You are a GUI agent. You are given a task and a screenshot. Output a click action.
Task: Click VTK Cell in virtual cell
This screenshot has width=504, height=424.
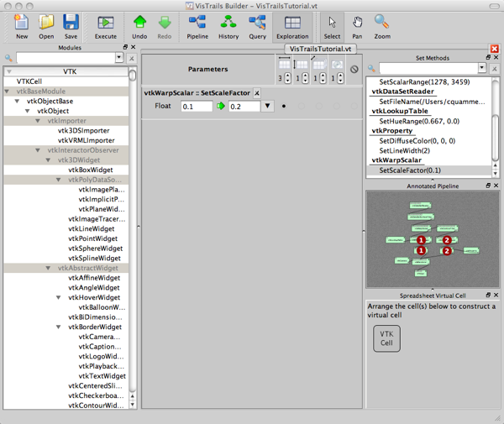click(x=386, y=338)
